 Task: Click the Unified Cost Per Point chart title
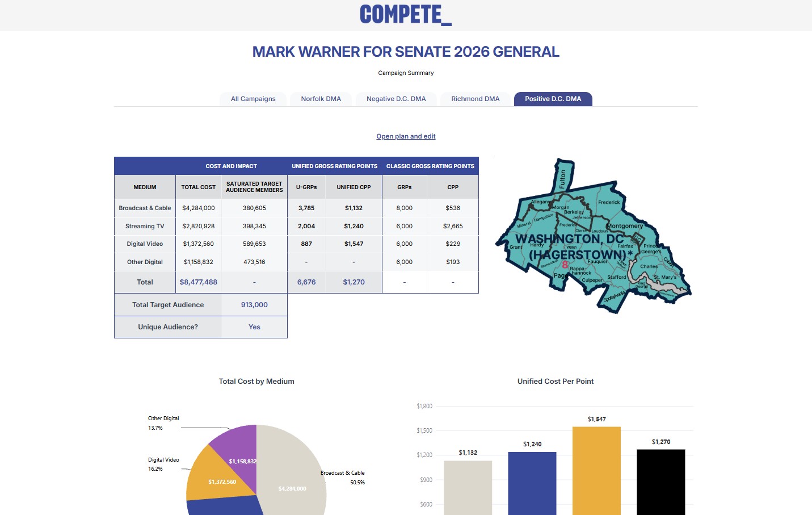[x=556, y=382]
